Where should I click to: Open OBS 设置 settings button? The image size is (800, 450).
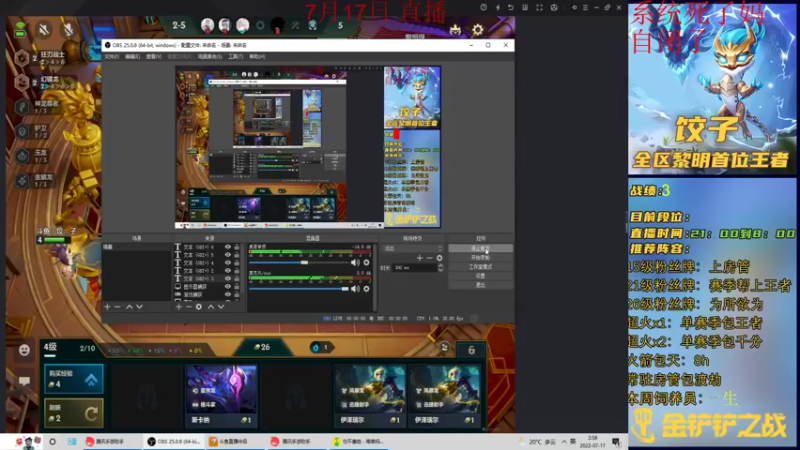click(481, 276)
